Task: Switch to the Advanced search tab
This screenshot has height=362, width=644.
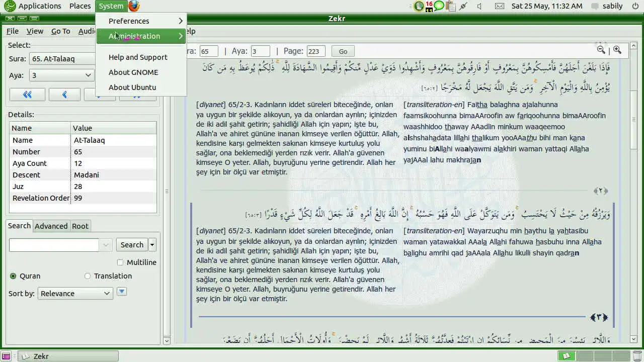Action: point(51,226)
